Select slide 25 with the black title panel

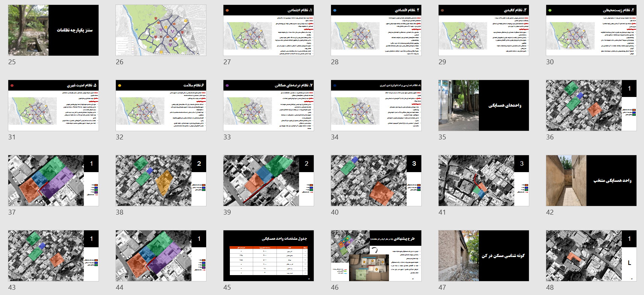[x=53, y=30]
